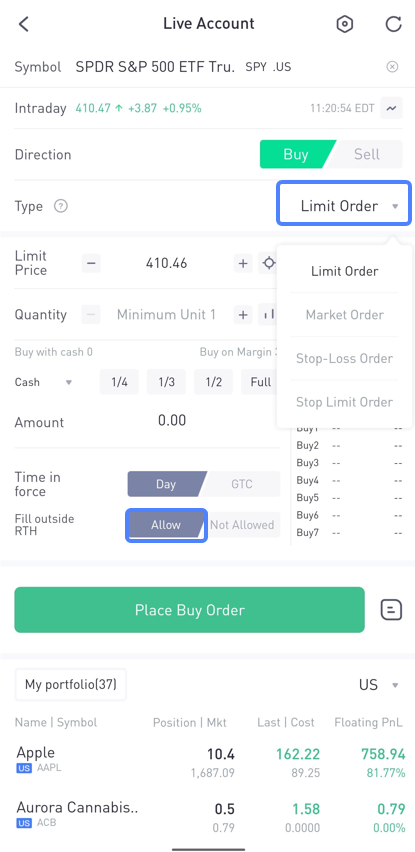
Task: Click the Type help question mark icon
Action: 61,206
